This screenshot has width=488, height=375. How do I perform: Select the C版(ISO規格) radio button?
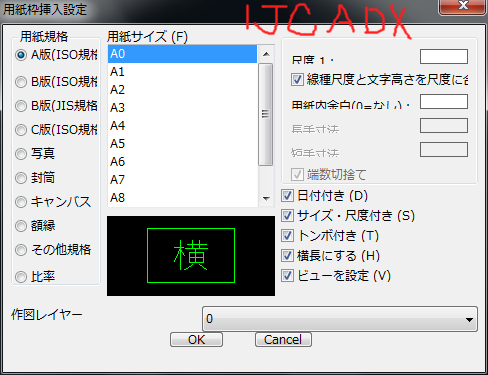[21, 130]
